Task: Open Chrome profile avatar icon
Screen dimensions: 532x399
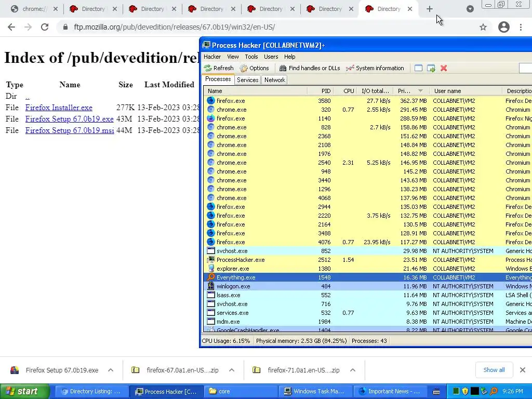Action: pos(504,27)
